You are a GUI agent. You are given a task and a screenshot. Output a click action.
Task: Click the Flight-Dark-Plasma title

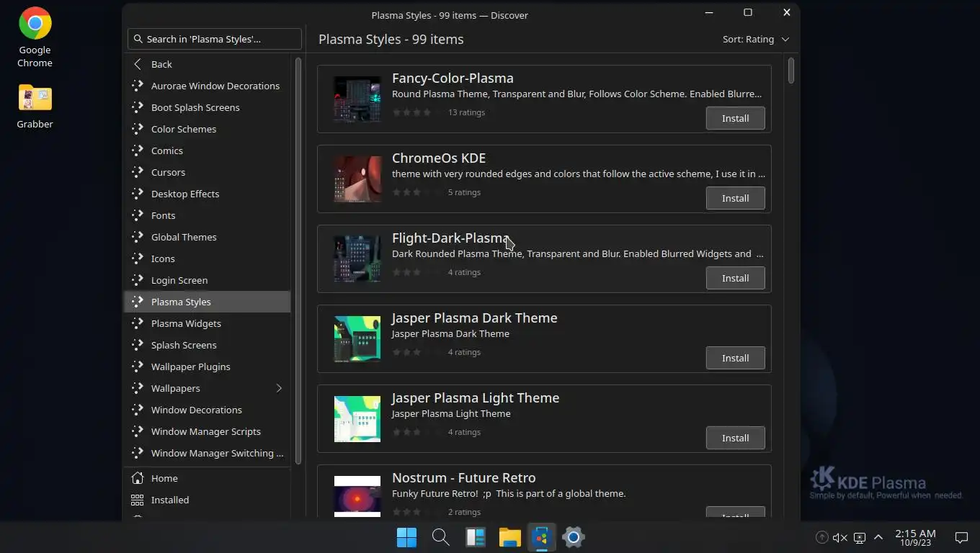coord(450,238)
